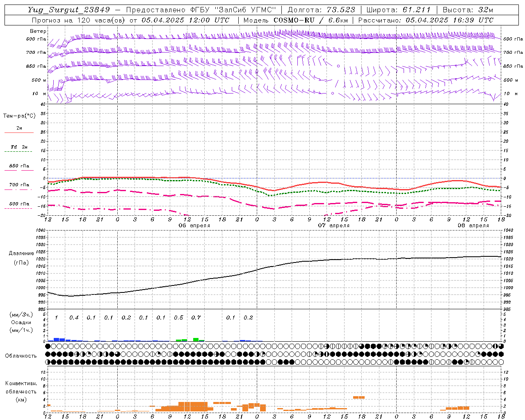Image resolution: width=525 pixels, height=420 pixels.
Task: Click the isolated orange convective bar near 4.5 km
Action: [x=359, y=397]
